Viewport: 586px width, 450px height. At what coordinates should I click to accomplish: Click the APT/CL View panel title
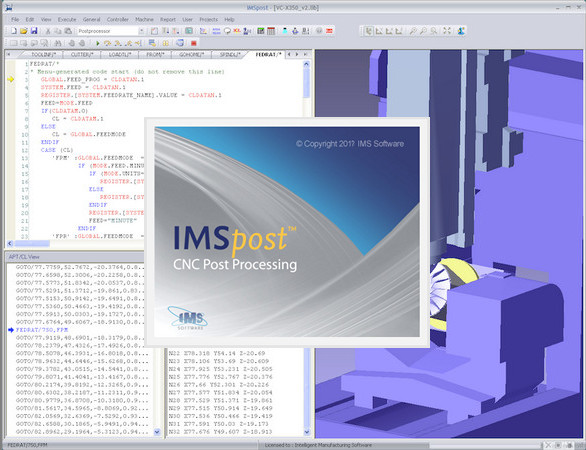click(x=24, y=257)
